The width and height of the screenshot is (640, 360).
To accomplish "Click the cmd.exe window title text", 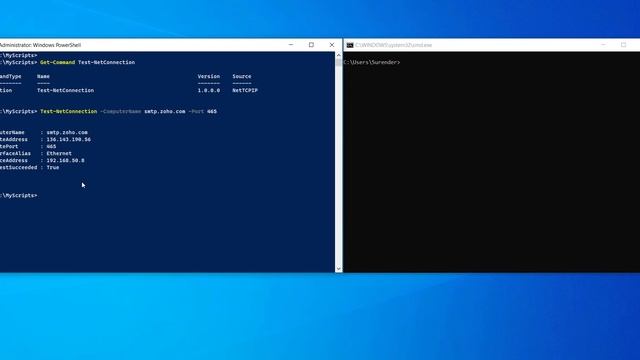I will coord(393,45).
